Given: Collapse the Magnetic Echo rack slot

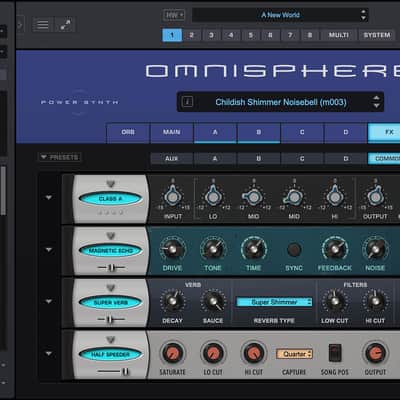Looking at the screenshot, I should 49,250.
